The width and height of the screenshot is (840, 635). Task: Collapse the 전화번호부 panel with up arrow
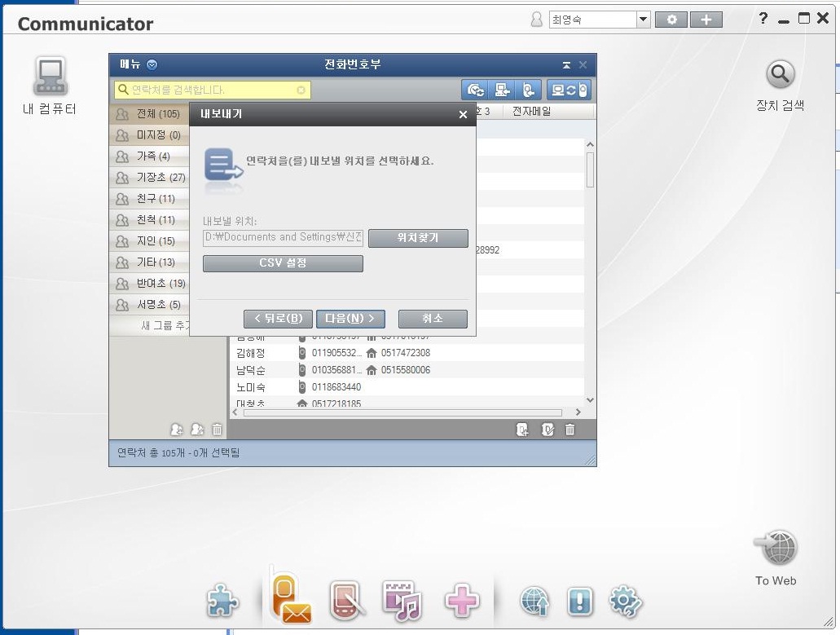point(566,65)
